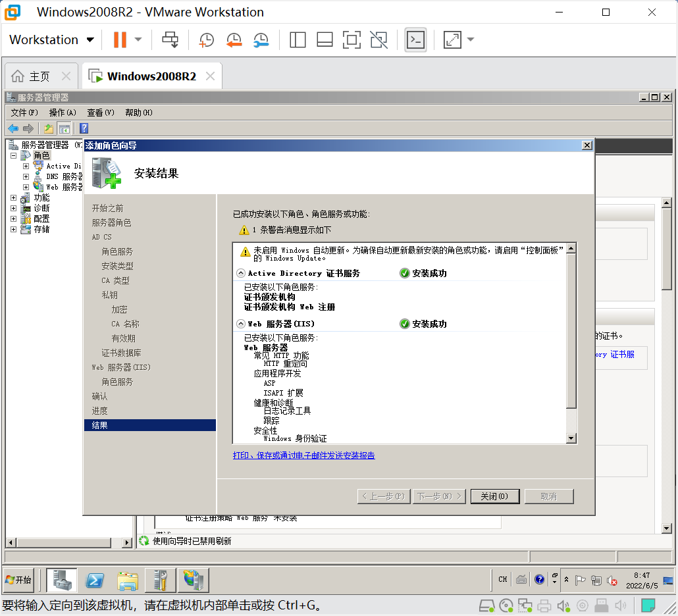This screenshot has width=678, height=616.
Task: Click the results list scrollbar thumb
Action: click(x=571, y=330)
